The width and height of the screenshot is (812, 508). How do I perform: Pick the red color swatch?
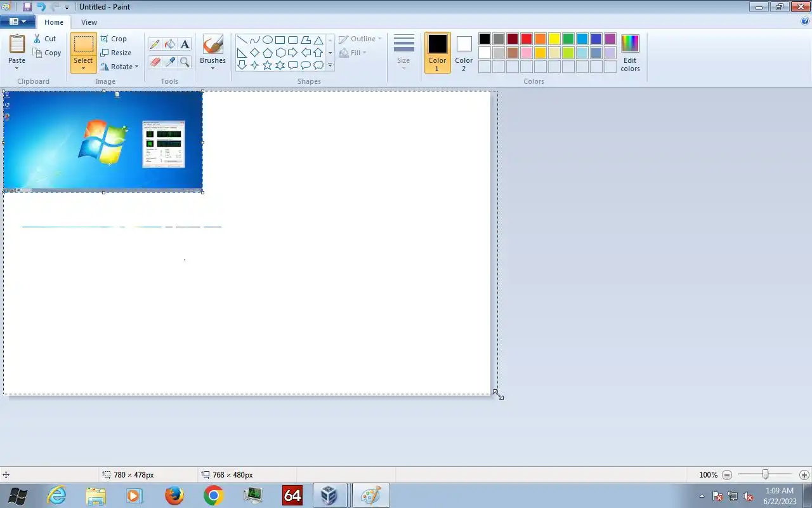[x=527, y=39]
